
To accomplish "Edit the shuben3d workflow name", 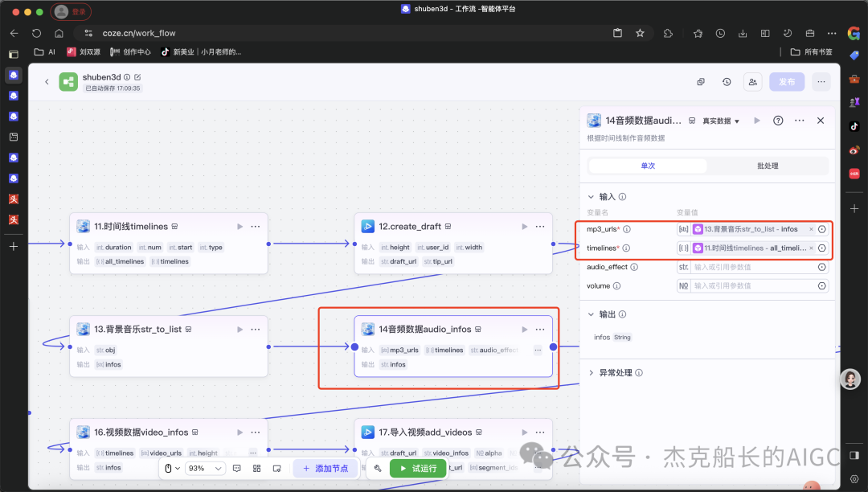I will (137, 77).
